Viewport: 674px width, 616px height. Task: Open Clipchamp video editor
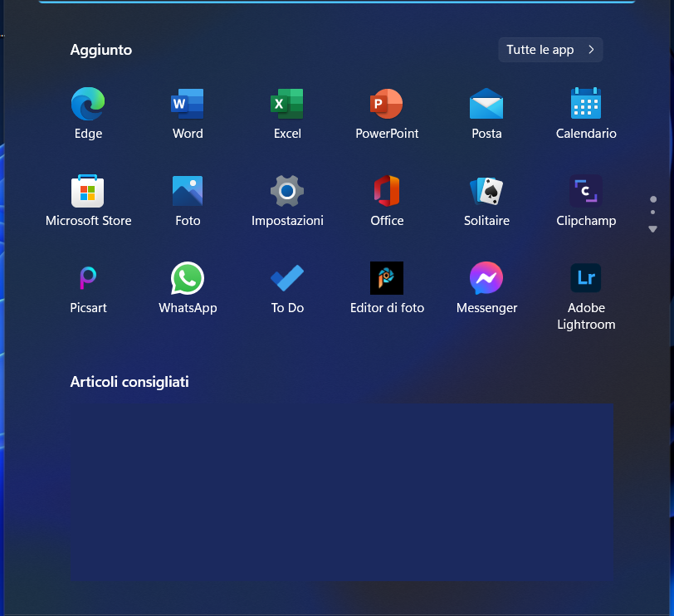586,201
